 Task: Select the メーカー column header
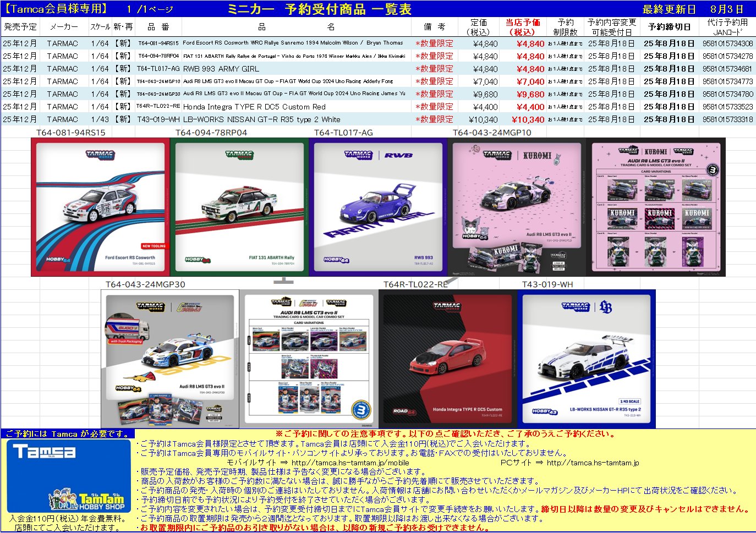pyautogui.click(x=63, y=26)
